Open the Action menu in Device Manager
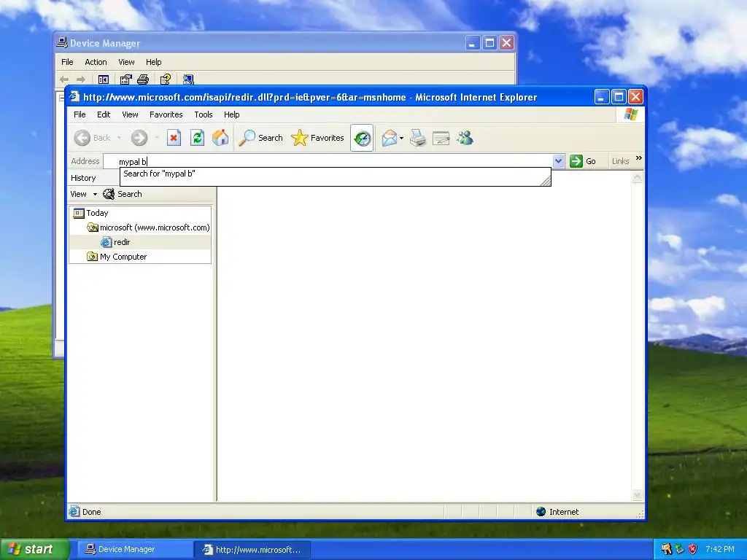Image resolution: width=747 pixels, height=560 pixels. click(x=96, y=62)
